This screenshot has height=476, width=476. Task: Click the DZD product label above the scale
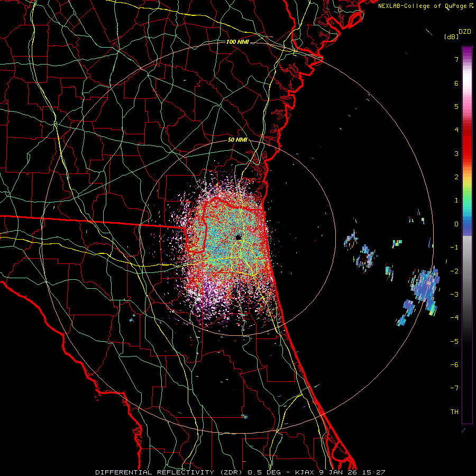coord(465,32)
